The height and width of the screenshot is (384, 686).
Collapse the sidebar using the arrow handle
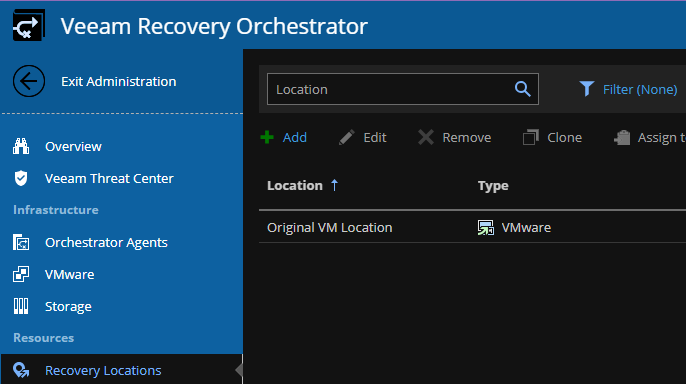click(x=239, y=370)
